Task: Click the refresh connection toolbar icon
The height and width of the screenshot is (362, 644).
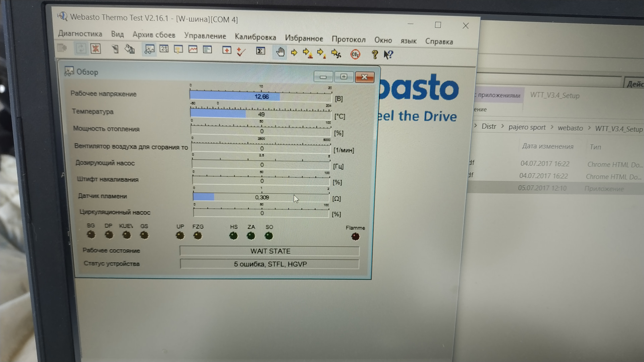Action: click(x=81, y=49)
